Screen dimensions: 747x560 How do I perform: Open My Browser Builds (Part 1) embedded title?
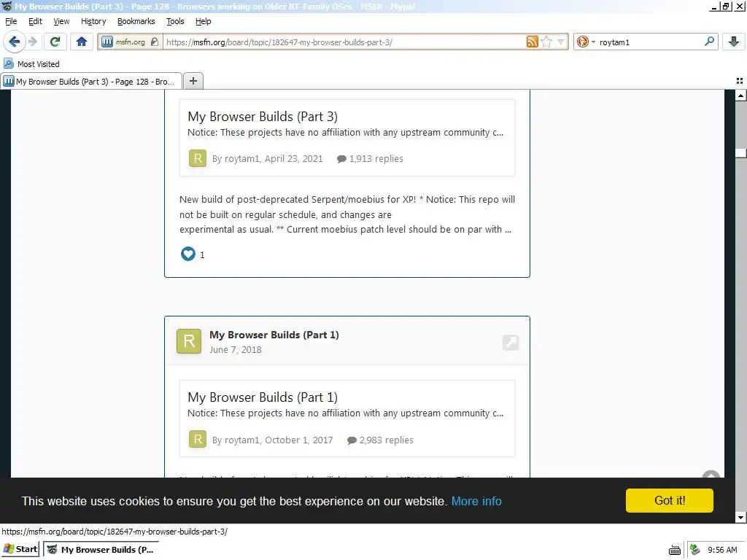[x=263, y=397]
